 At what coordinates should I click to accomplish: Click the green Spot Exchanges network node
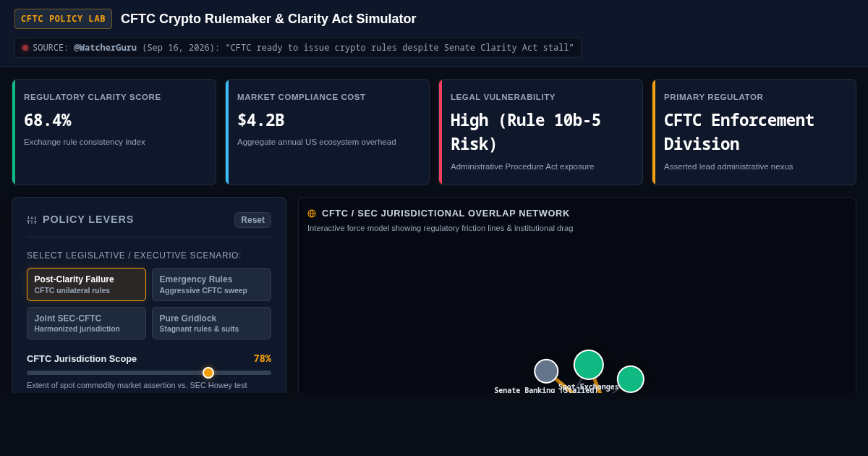tap(589, 365)
